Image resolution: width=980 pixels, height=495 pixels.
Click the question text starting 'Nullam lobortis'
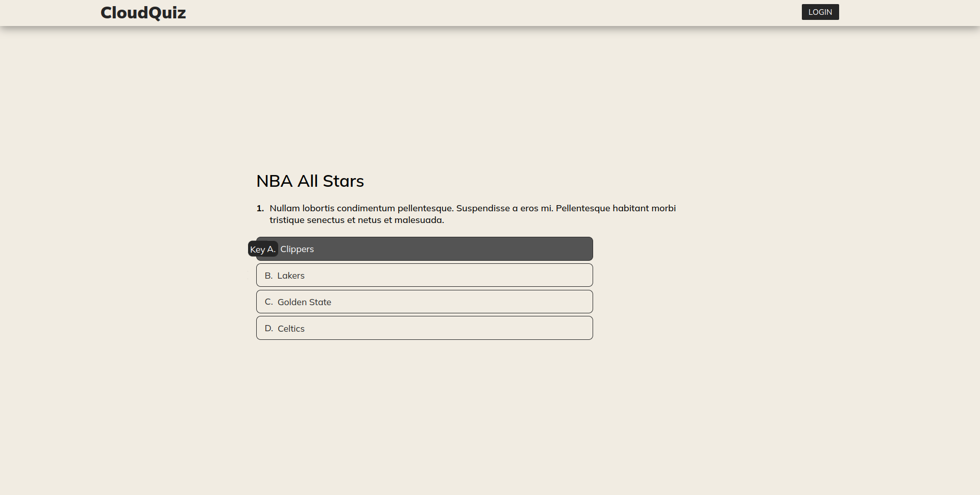click(x=473, y=214)
